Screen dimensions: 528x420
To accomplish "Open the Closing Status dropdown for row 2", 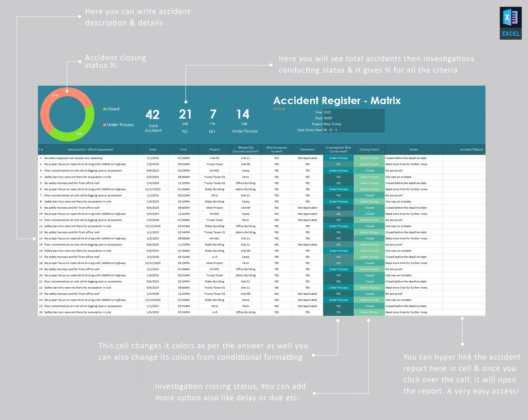I will [369, 164].
